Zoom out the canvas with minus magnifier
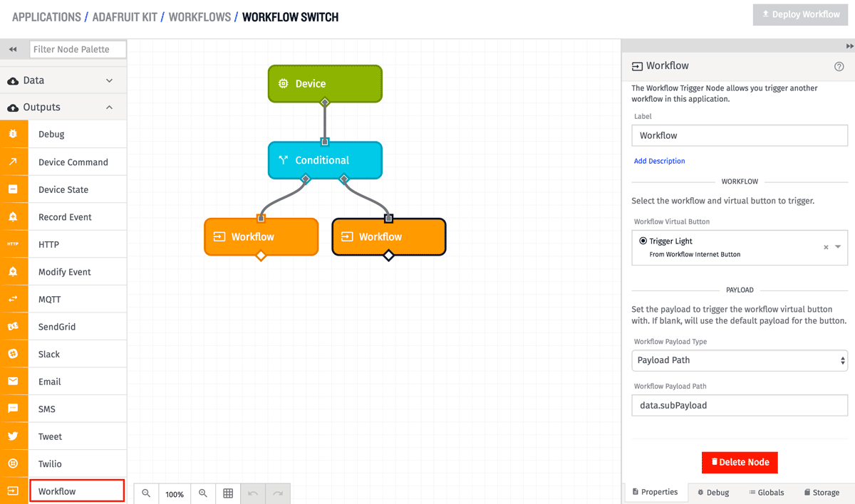Screen dimensions: 855x504 click(146, 493)
